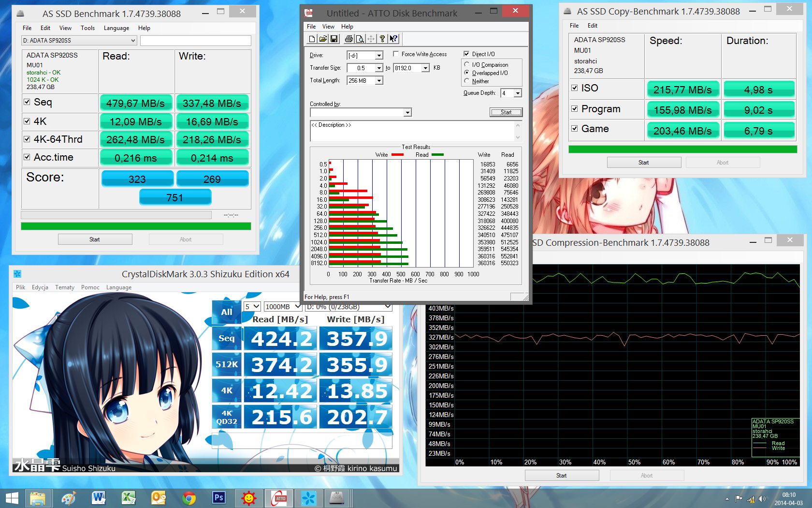Open Photoshop from the taskbar

coord(218,497)
